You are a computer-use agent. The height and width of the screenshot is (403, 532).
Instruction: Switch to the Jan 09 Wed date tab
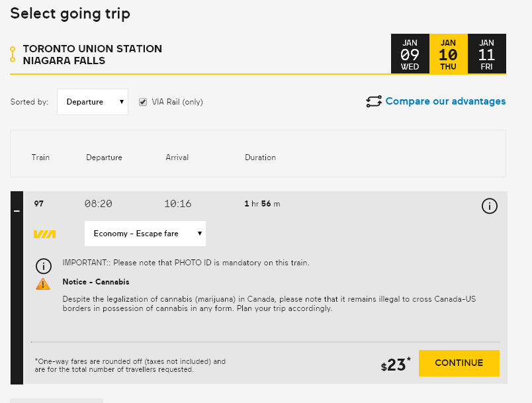pos(410,54)
